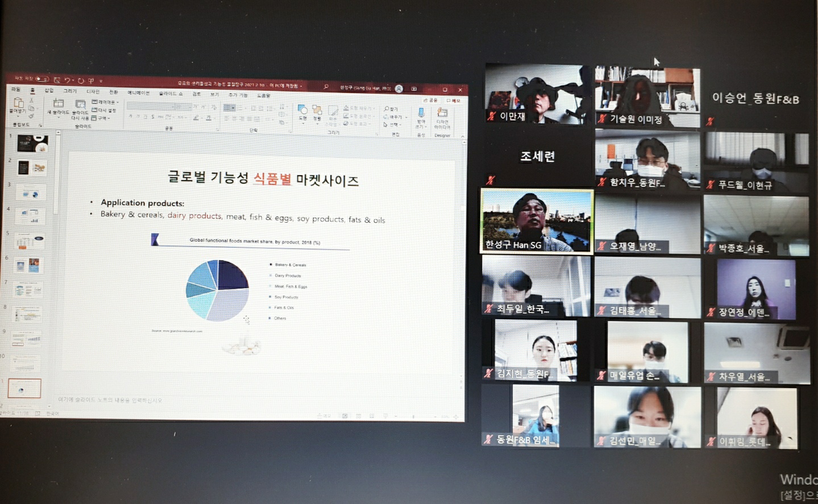Toggle the underline 가 button in font group
The width and height of the screenshot is (818, 504).
tap(146, 116)
